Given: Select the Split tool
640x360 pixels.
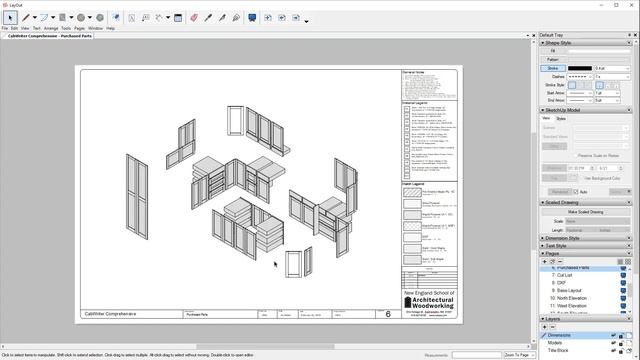Looking at the screenshot, I should pyautogui.click(x=222, y=18).
